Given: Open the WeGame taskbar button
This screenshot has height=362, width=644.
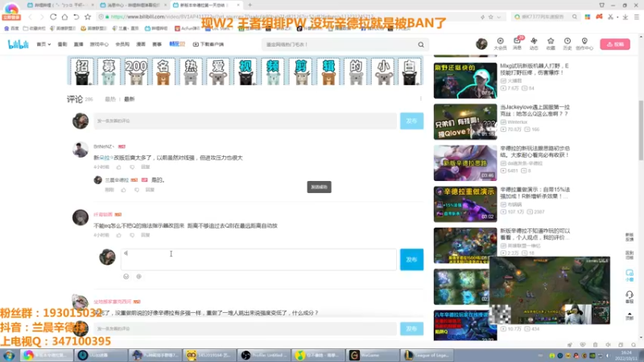Looking at the screenshot, I should pyautogui.click(x=373, y=355).
